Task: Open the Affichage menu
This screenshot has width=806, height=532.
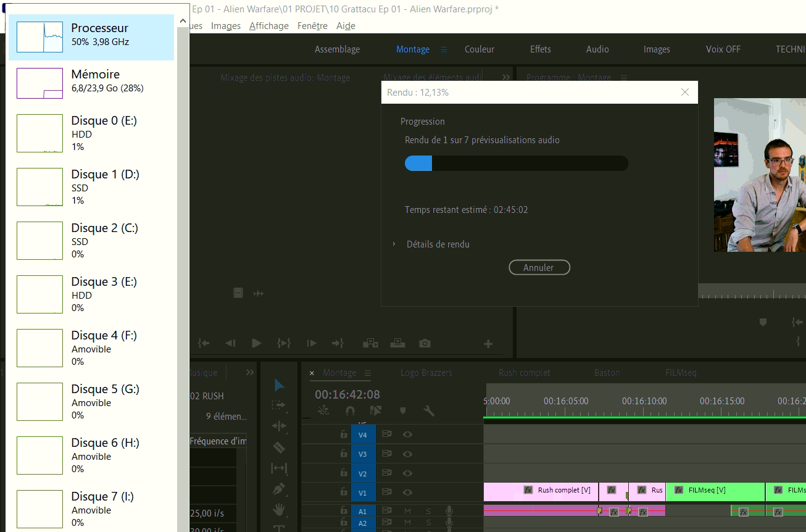Action: (268, 25)
